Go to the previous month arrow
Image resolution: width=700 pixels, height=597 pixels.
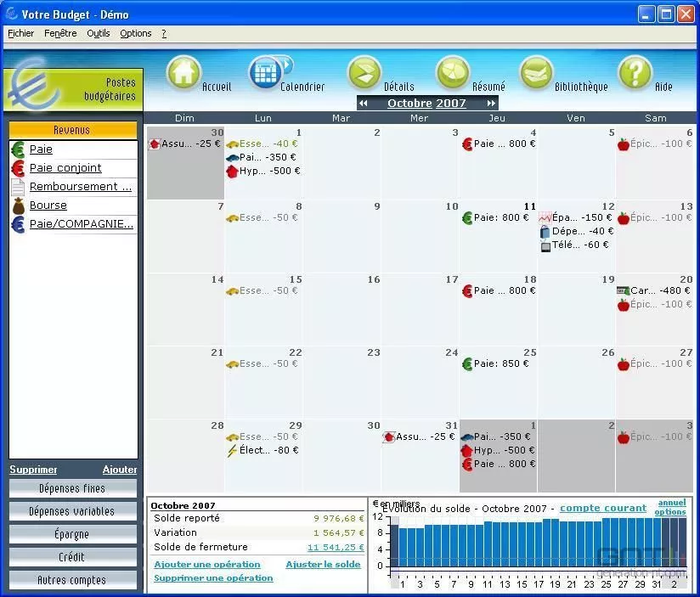364,104
